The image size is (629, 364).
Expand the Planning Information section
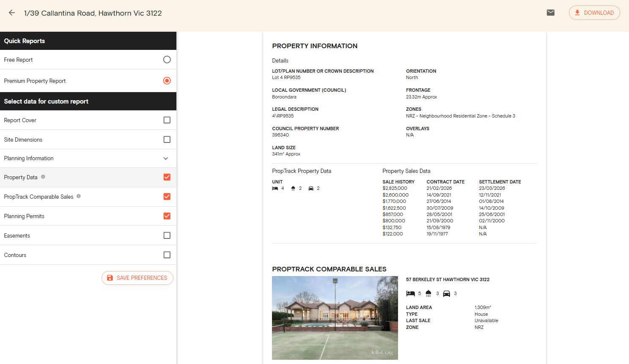166,159
